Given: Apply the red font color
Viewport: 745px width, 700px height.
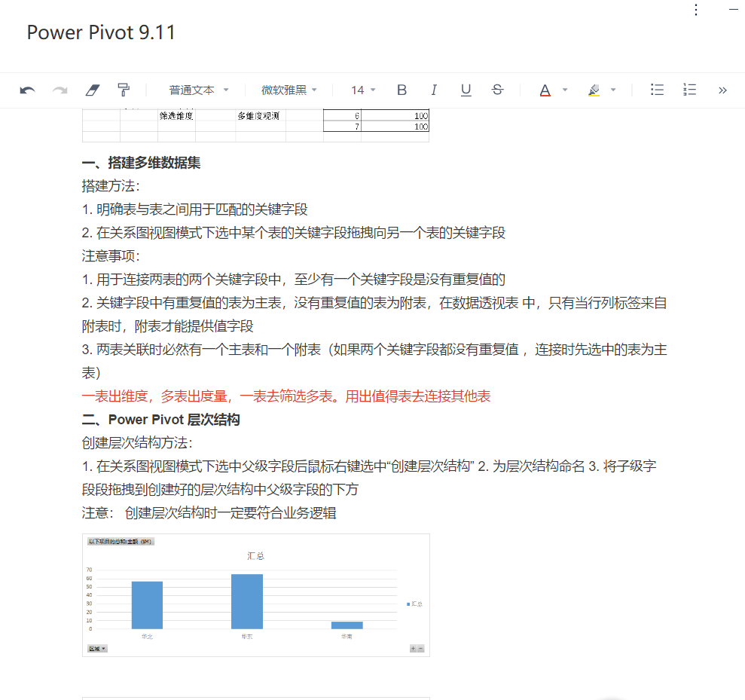Looking at the screenshot, I should [x=545, y=90].
